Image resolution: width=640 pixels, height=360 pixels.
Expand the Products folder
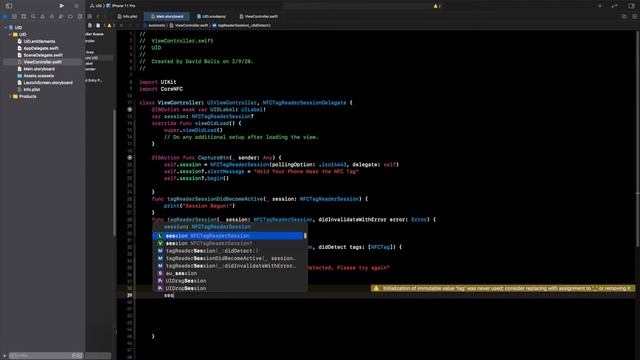(10, 96)
